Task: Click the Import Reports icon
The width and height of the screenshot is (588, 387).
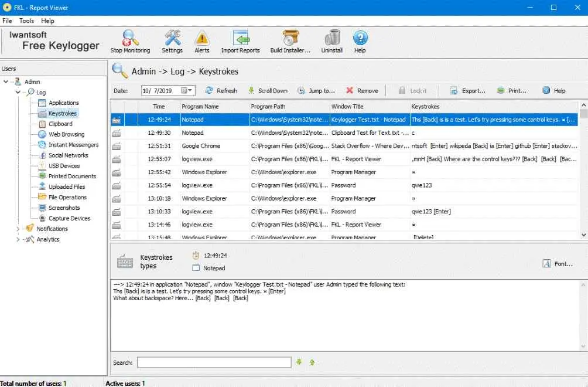Action: pos(240,41)
